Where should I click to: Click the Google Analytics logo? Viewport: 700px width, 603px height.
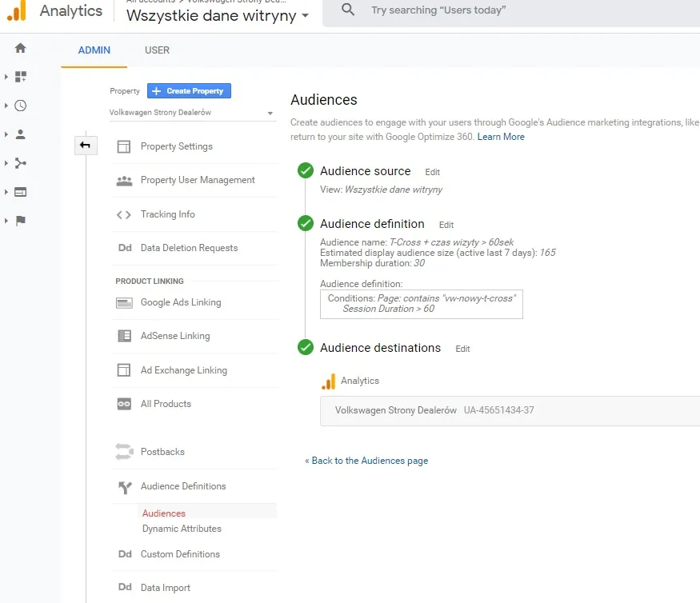(x=17, y=10)
